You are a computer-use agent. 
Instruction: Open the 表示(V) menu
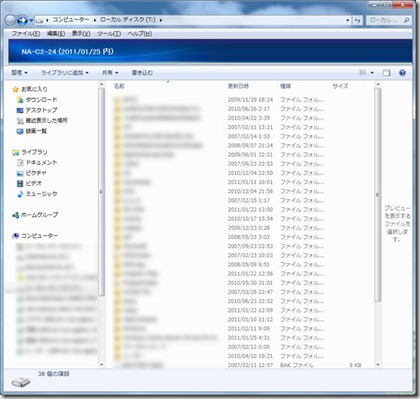(x=81, y=34)
